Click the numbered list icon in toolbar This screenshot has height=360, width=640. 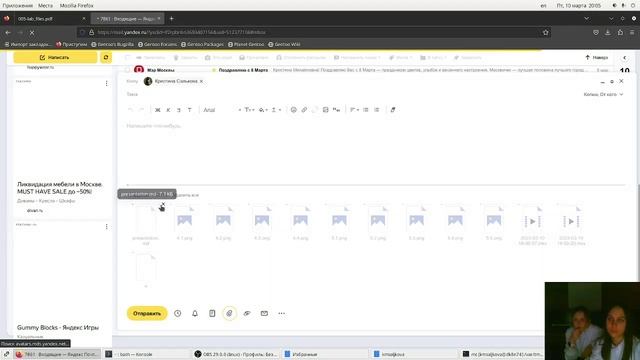pyautogui.click(x=377, y=110)
